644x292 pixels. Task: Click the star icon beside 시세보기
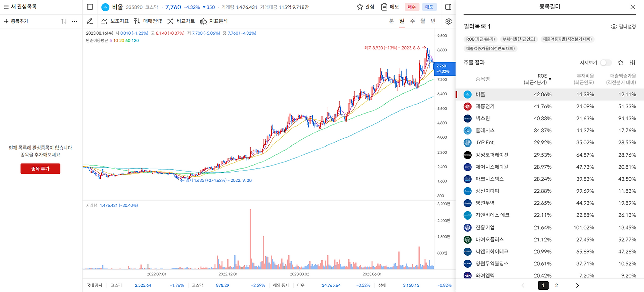[x=621, y=63]
